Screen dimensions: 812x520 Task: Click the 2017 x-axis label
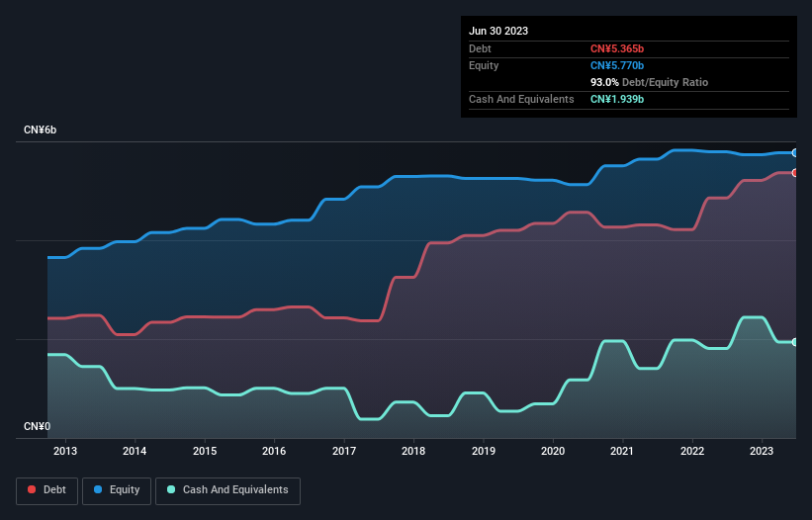[344, 451]
